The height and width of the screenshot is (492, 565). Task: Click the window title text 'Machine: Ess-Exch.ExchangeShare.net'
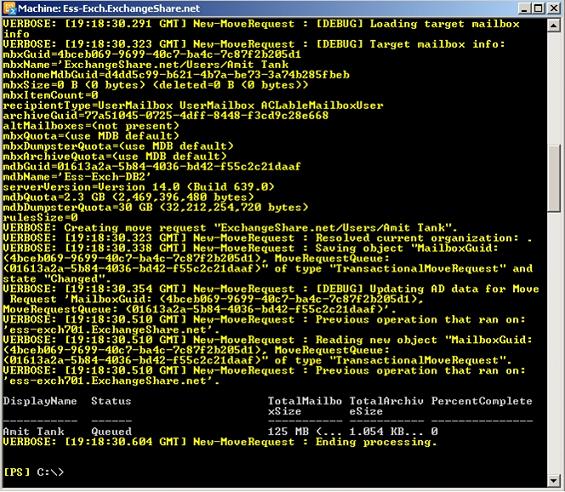pyautogui.click(x=109, y=8)
